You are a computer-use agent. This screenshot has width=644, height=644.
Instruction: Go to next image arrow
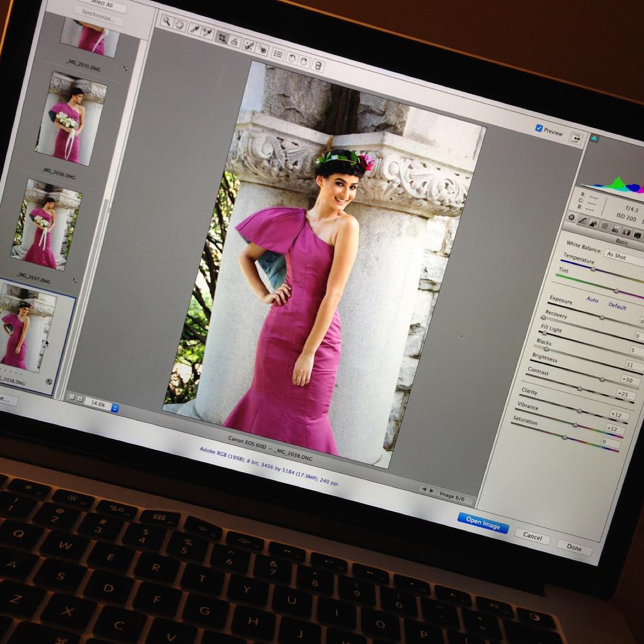(x=431, y=491)
